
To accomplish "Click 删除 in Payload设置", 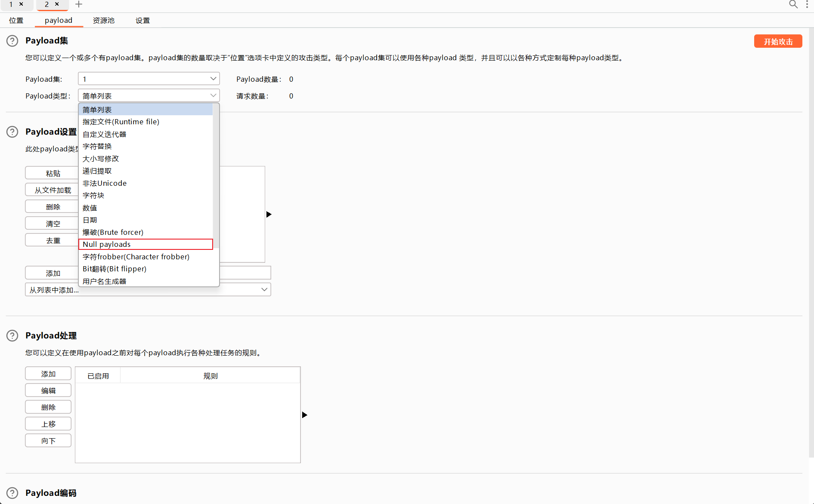I will (x=52, y=206).
